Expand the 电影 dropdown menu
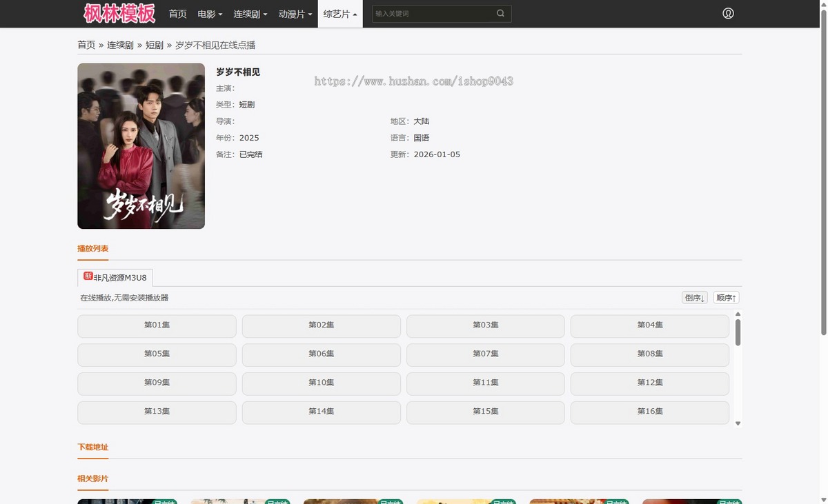The width and height of the screenshot is (828, 504). point(210,14)
